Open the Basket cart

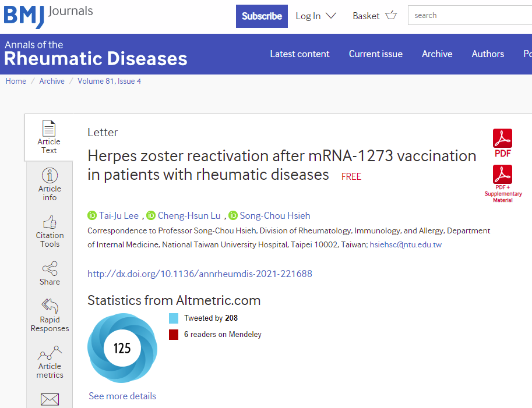(375, 16)
